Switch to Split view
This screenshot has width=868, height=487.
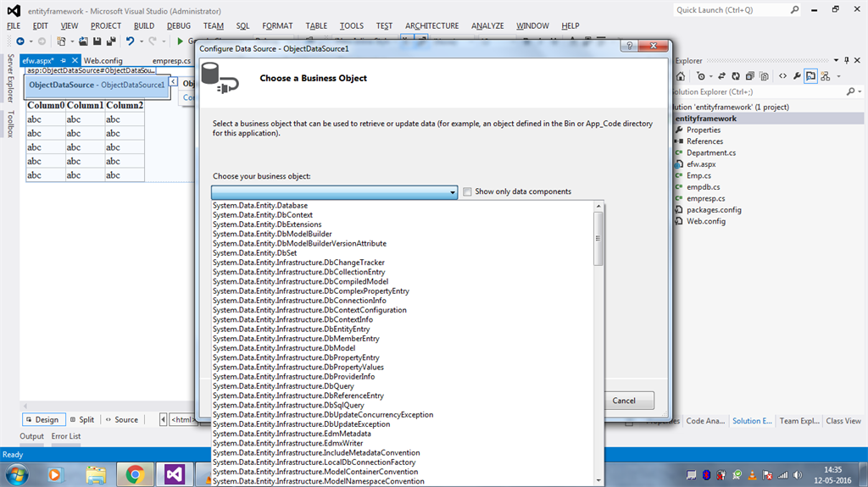(x=82, y=419)
